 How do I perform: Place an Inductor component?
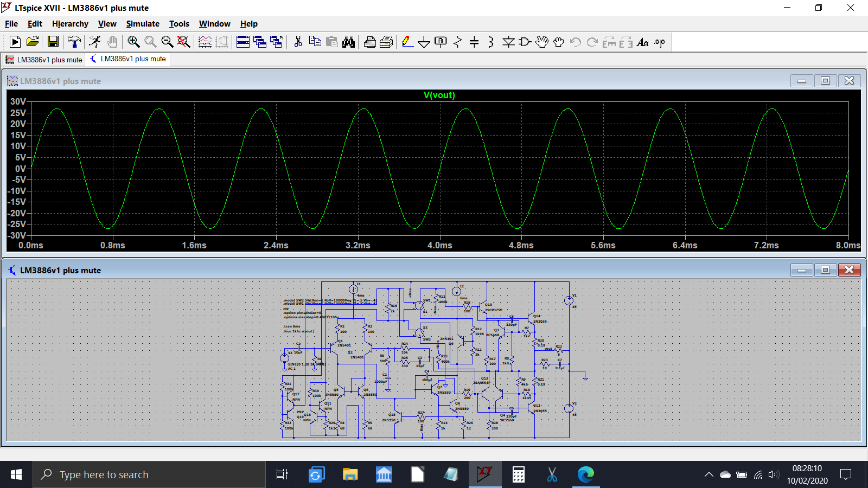[x=491, y=42]
